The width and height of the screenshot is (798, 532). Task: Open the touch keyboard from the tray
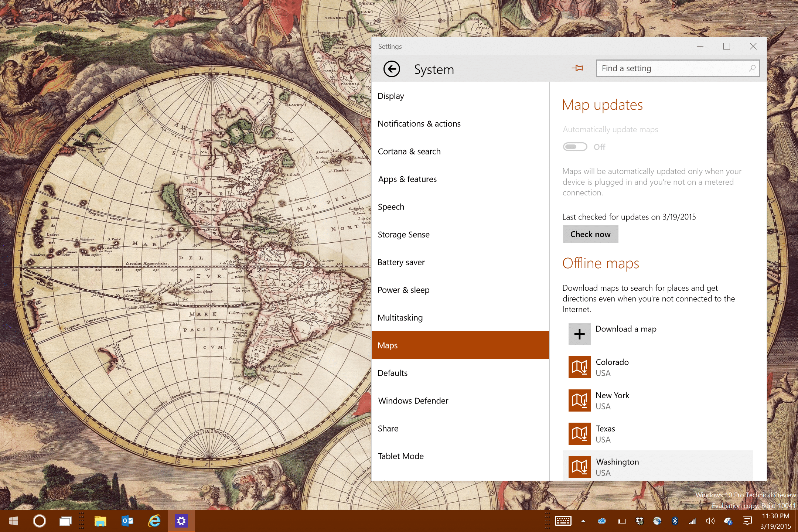coord(563,521)
